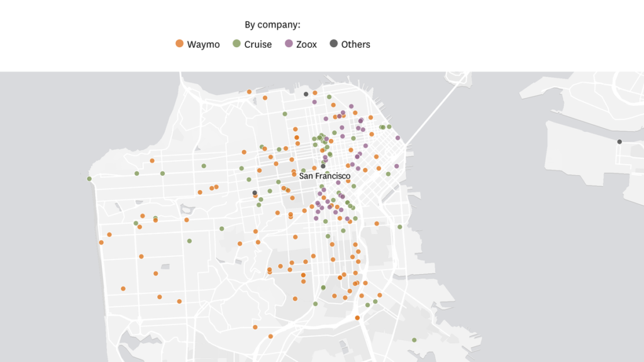Click the orange Waymo legend dot
Screen dimensions: 644x362
[x=179, y=44]
